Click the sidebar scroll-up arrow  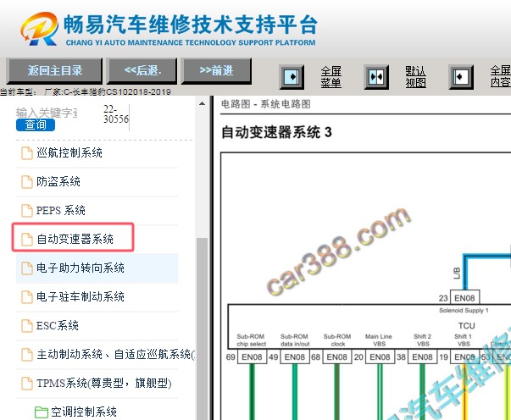202,103
